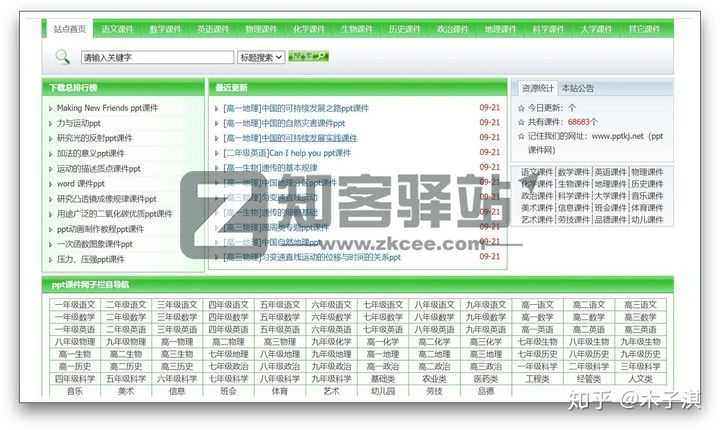The width and height of the screenshot is (720, 430).
Task: Open the 标题搜索 search type dropdown
Action: (261, 57)
